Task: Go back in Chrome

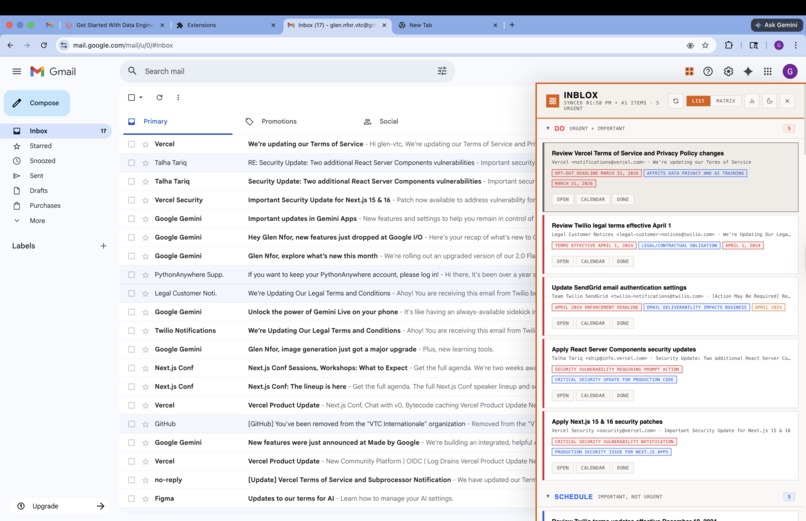Action: (11, 45)
